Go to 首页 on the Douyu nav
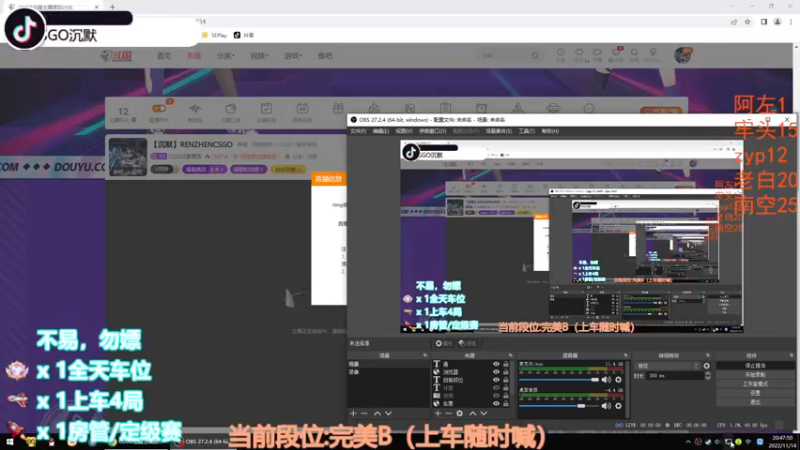Image resolution: width=800 pixels, height=450 pixels. click(x=164, y=56)
